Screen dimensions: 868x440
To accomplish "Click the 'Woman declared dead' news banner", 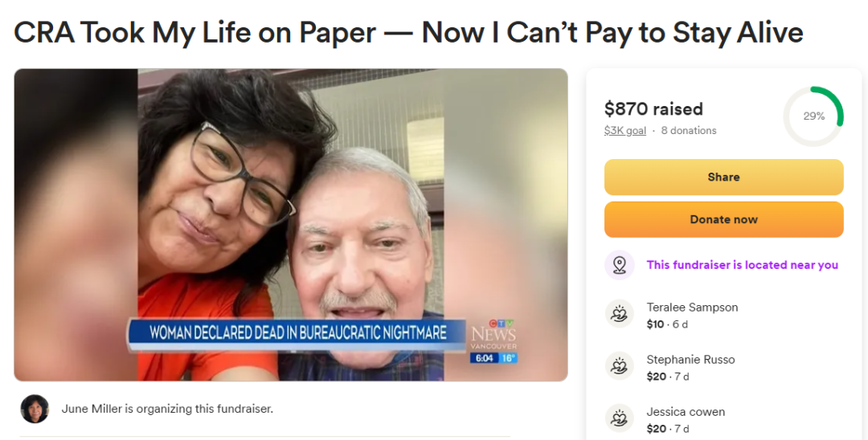I will click(298, 332).
